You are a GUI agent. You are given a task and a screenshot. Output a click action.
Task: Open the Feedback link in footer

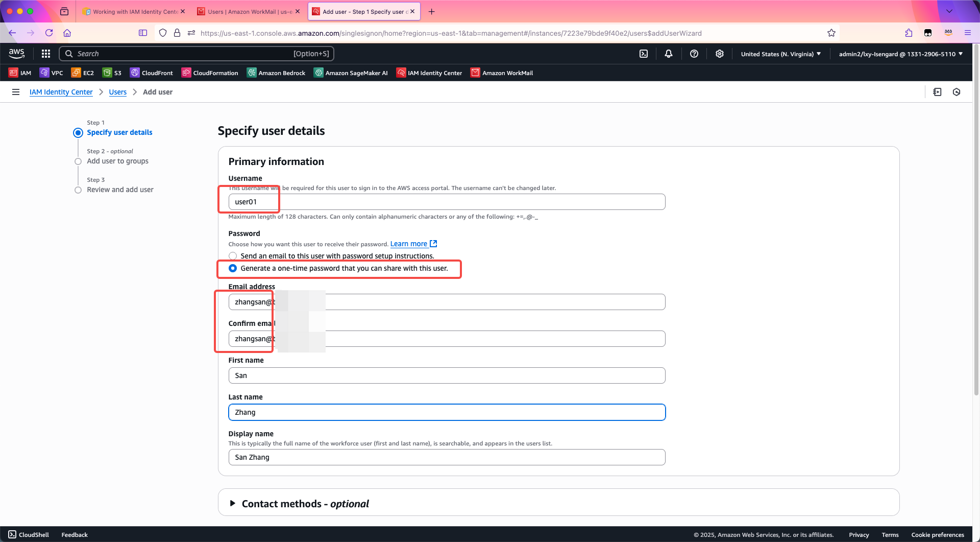(x=75, y=534)
